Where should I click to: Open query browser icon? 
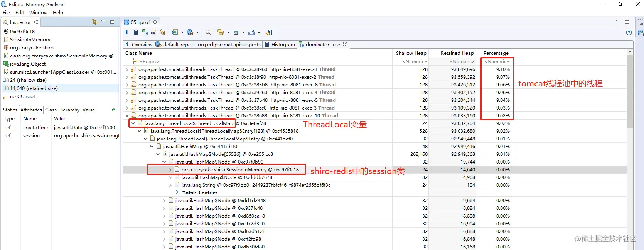click(190, 32)
